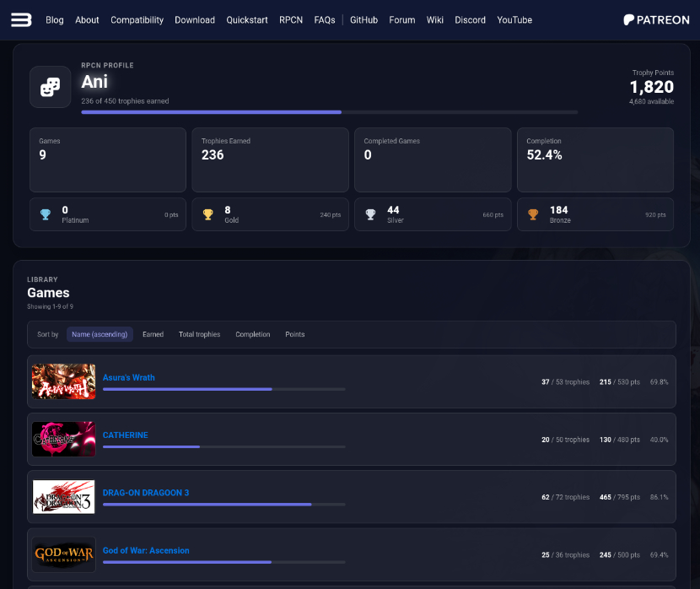Open the Quickstart guide
The height and width of the screenshot is (589, 700).
(x=247, y=20)
